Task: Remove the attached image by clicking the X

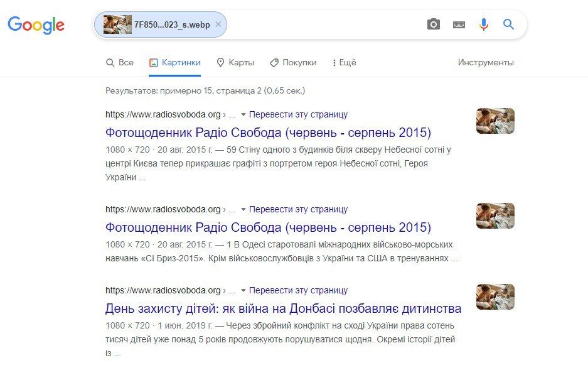Action: 218,24
